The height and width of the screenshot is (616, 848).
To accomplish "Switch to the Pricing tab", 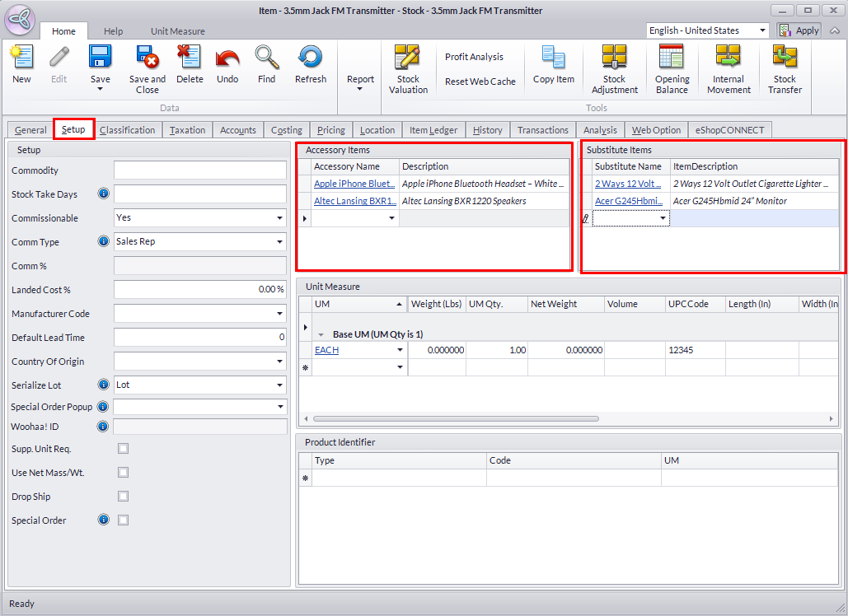I will tap(331, 130).
